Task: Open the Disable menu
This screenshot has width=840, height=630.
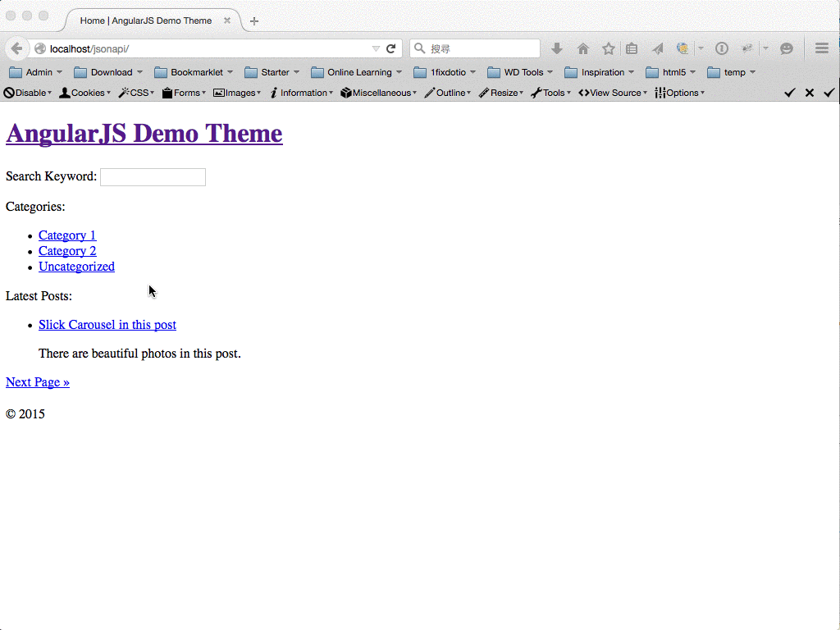Action: click(27, 93)
